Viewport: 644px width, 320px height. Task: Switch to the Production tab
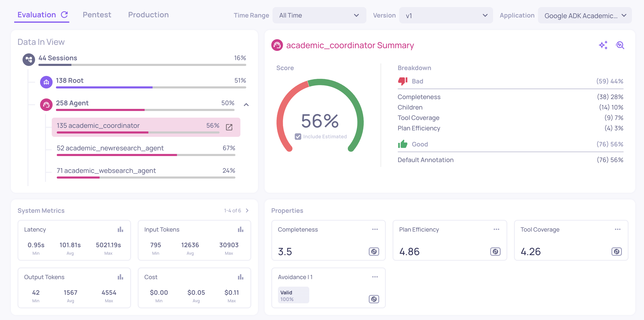[148, 15]
